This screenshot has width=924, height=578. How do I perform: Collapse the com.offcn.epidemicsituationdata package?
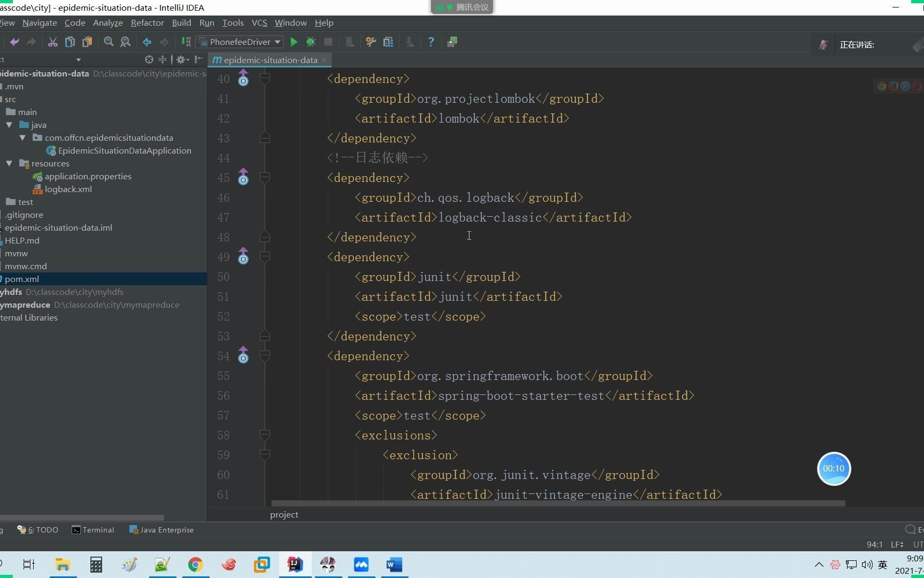(22, 138)
